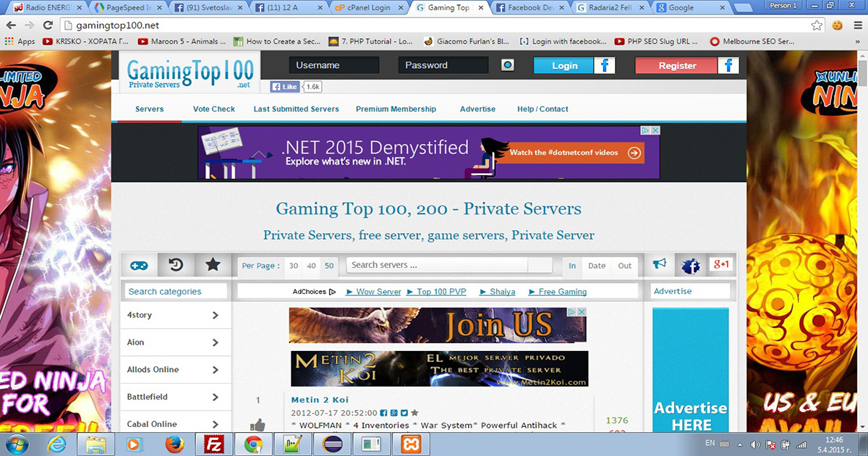This screenshot has height=456, width=868.
Task: Expand the Aion category
Action: point(175,342)
